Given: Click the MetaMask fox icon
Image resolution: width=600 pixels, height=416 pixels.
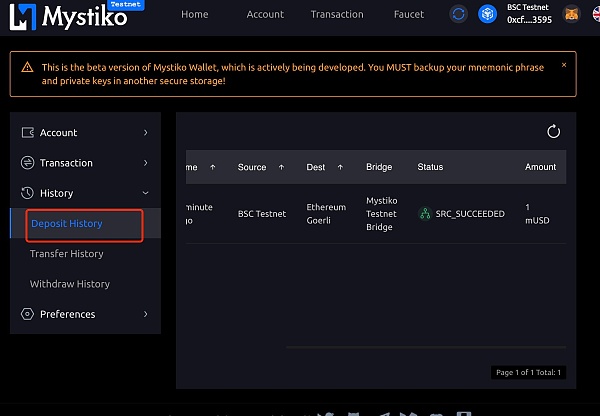Looking at the screenshot, I should tap(571, 14).
